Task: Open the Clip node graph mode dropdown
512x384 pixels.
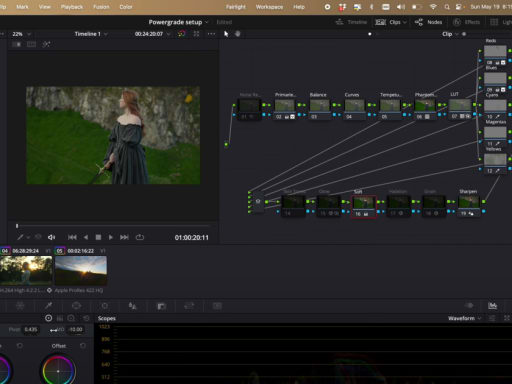Action: click(x=450, y=34)
